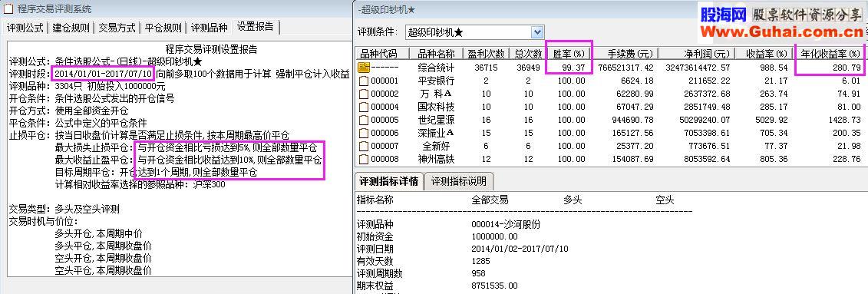Click the document icon beside code 000001
Viewport: 868px width, 294px height.
(364, 81)
